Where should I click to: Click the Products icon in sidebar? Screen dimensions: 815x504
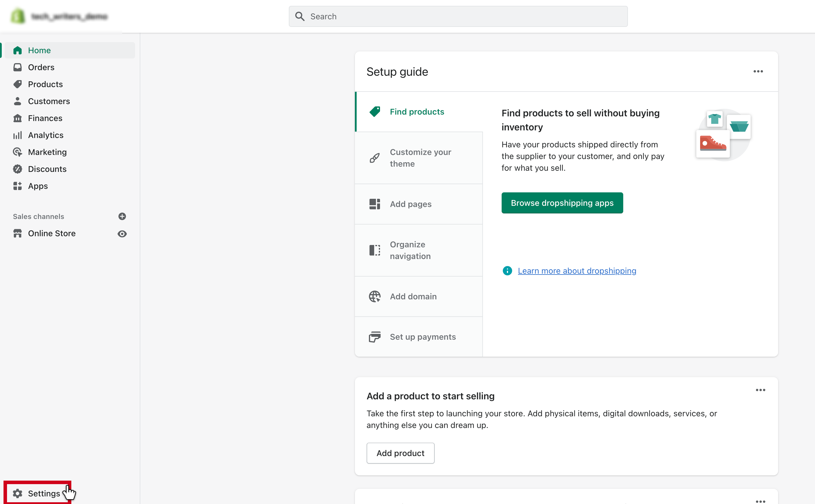point(18,84)
